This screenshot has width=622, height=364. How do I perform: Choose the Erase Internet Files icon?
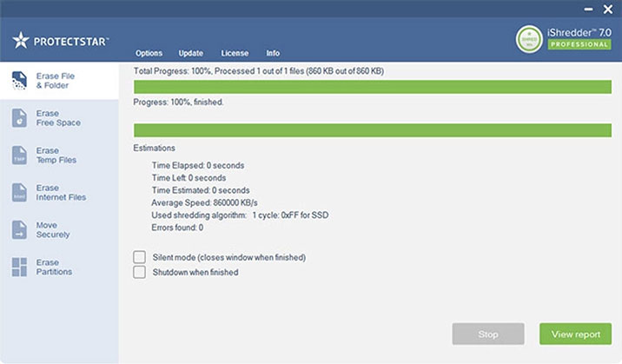pyautogui.click(x=19, y=193)
